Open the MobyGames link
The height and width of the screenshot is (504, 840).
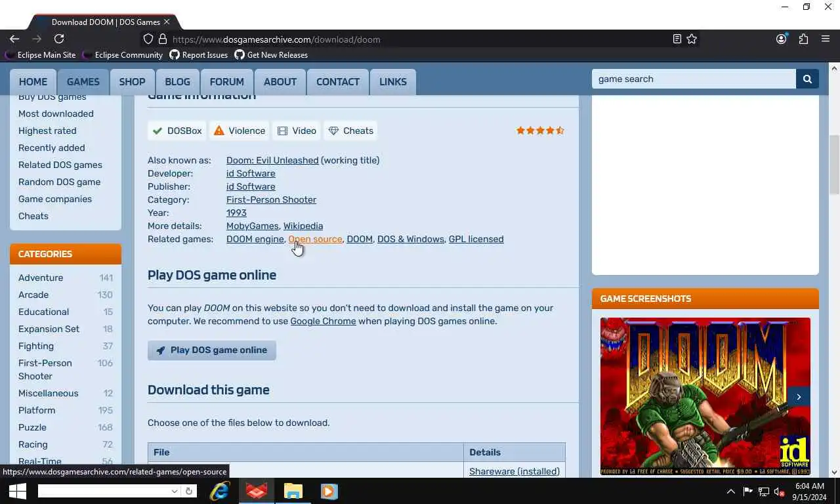253,226
